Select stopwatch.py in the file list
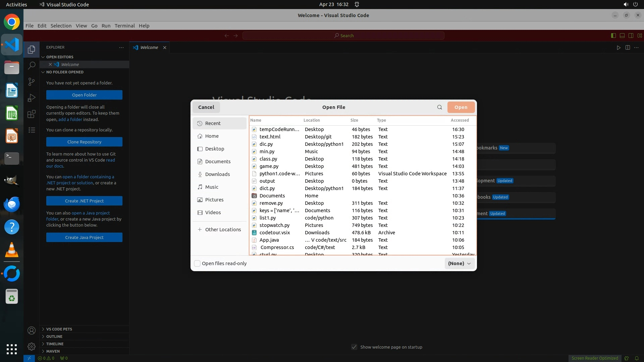 (x=274, y=225)
